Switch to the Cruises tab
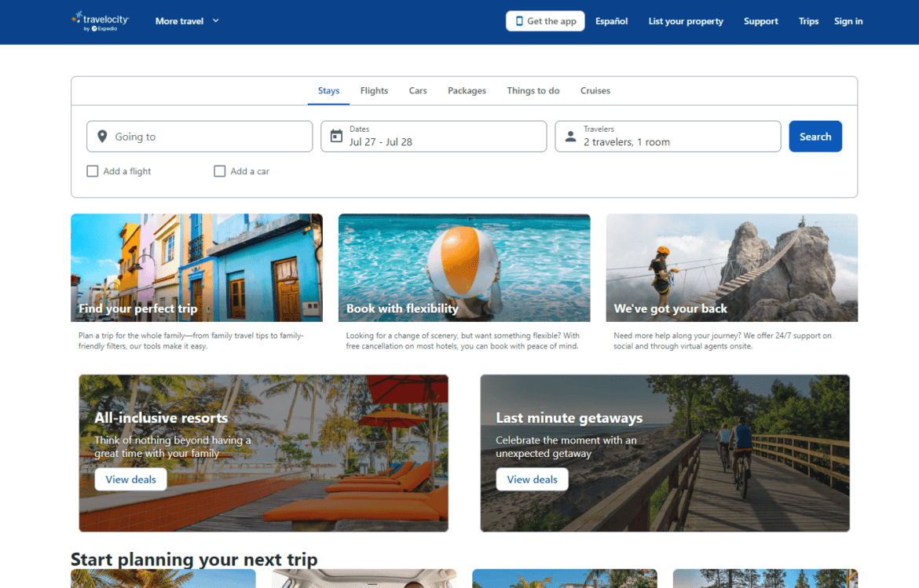The width and height of the screenshot is (919, 588). [595, 90]
